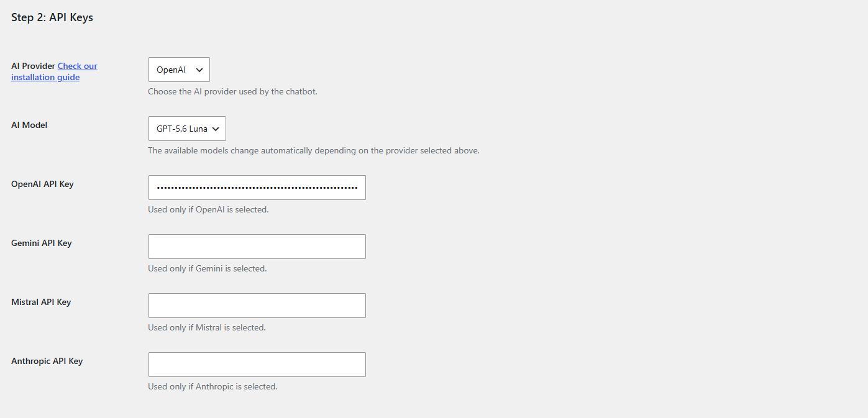
Task: Click the 'Gemini API Key' field label
Action: (42, 243)
